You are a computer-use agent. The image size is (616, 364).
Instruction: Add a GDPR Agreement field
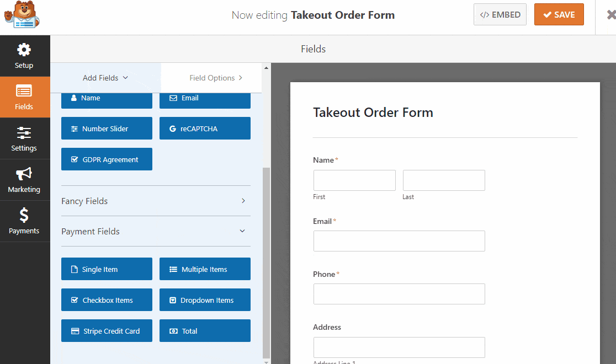[107, 159]
